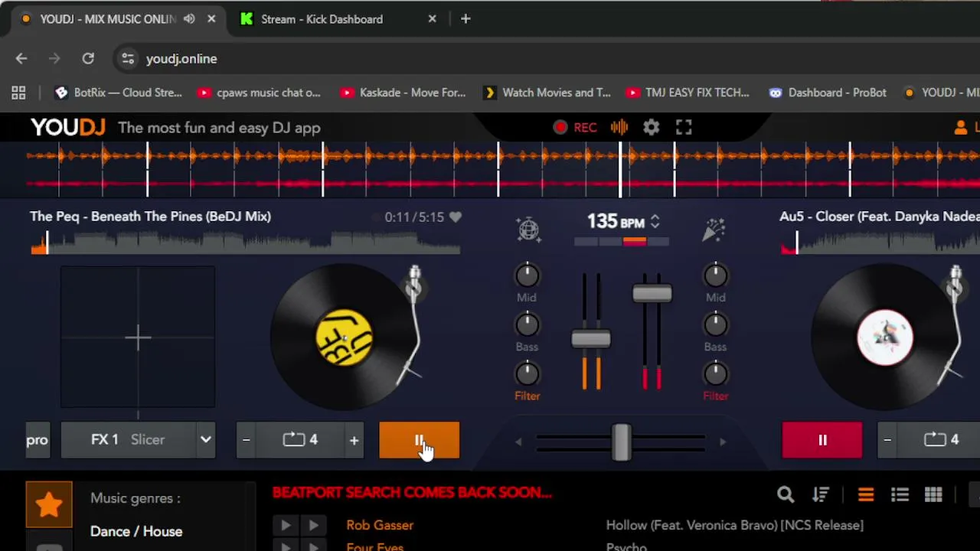The width and height of the screenshot is (980, 551).
Task: Click the right deck Filter knob
Action: [x=715, y=374]
